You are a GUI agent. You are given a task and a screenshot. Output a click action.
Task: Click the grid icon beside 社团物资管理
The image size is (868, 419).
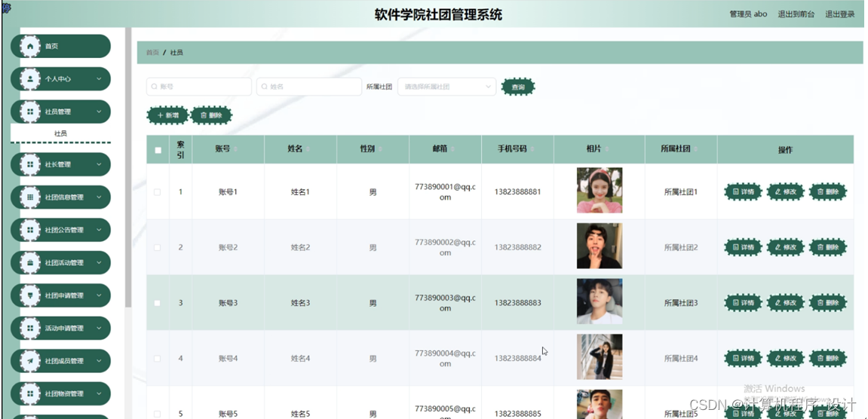(30, 393)
